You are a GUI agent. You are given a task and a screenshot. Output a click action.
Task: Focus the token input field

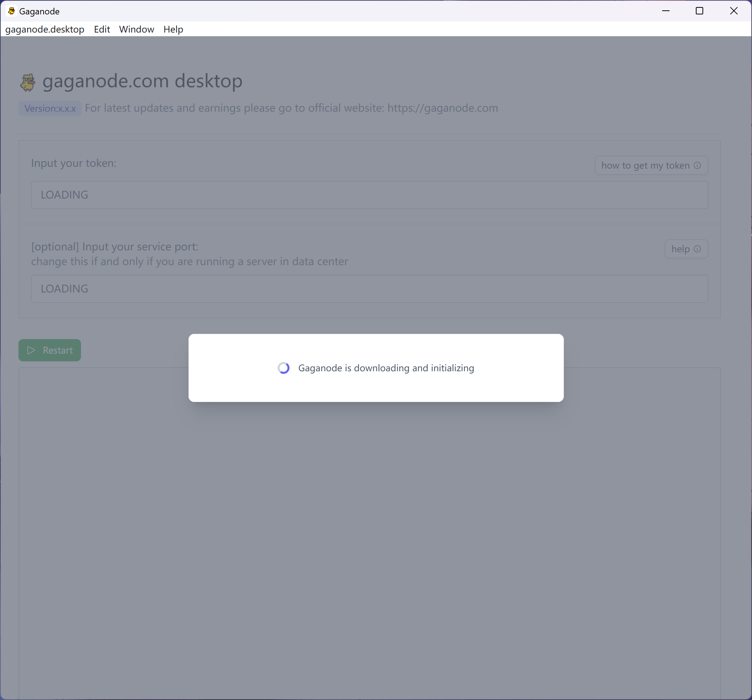coord(369,195)
